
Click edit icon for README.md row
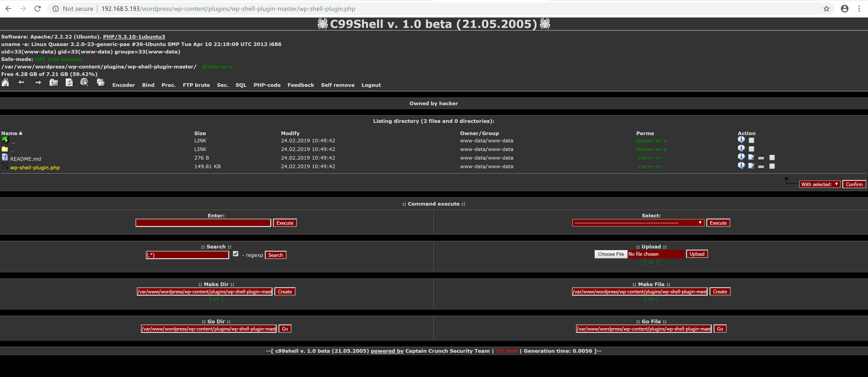pos(751,157)
